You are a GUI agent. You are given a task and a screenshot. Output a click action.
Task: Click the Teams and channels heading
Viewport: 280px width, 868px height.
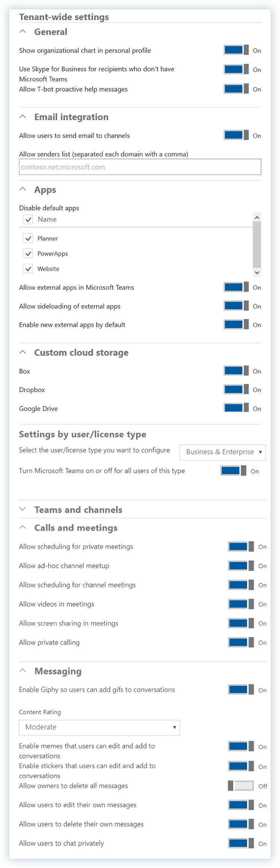[78, 510]
